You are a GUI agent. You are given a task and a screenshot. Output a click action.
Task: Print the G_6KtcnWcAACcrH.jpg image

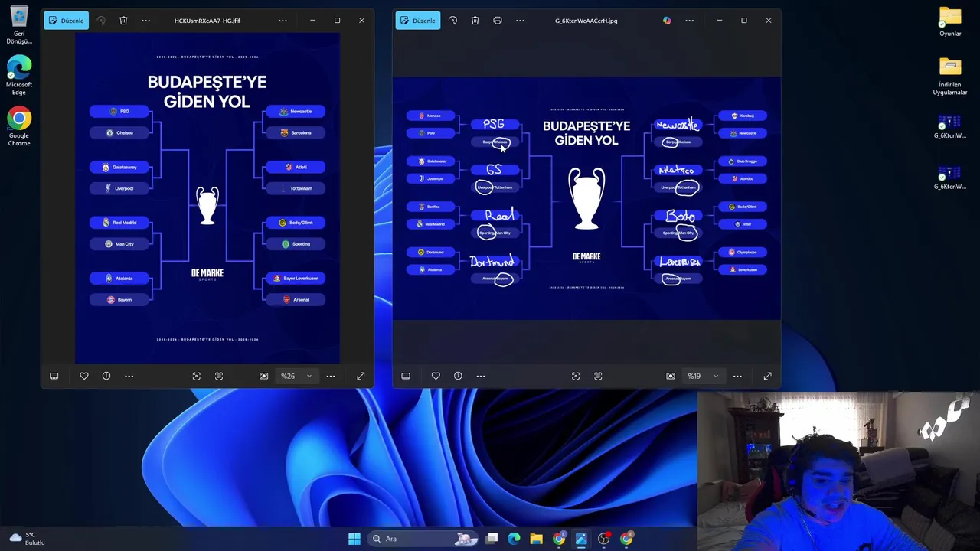click(498, 21)
